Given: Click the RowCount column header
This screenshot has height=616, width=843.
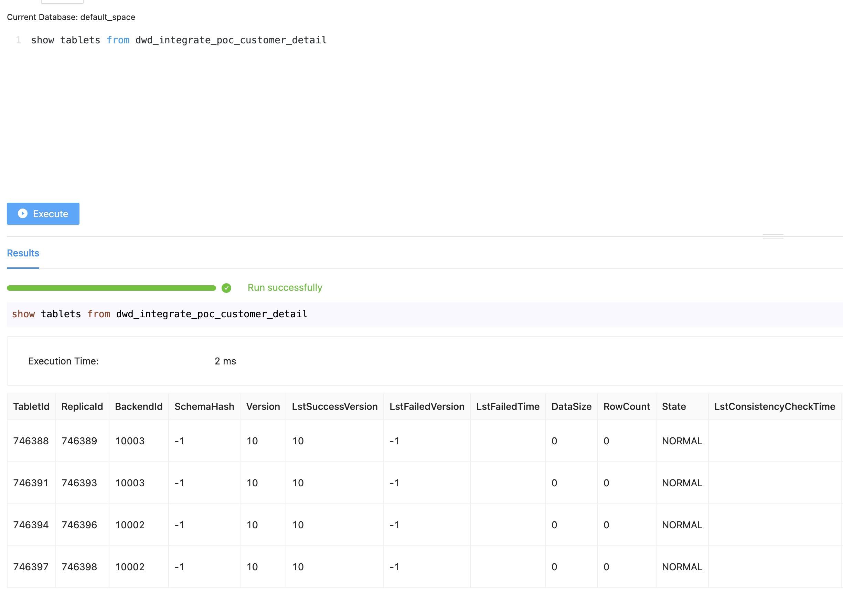Looking at the screenshot, I should pos(626,406).
